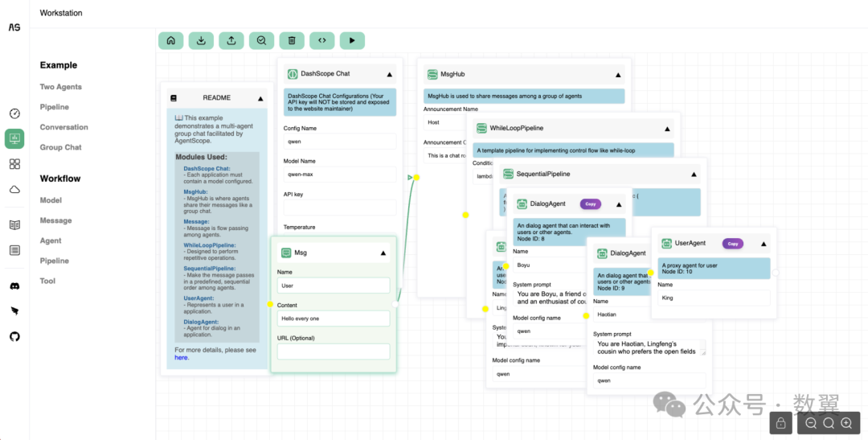Collapse the DialogAgent Boyu node

coord(619,204)
